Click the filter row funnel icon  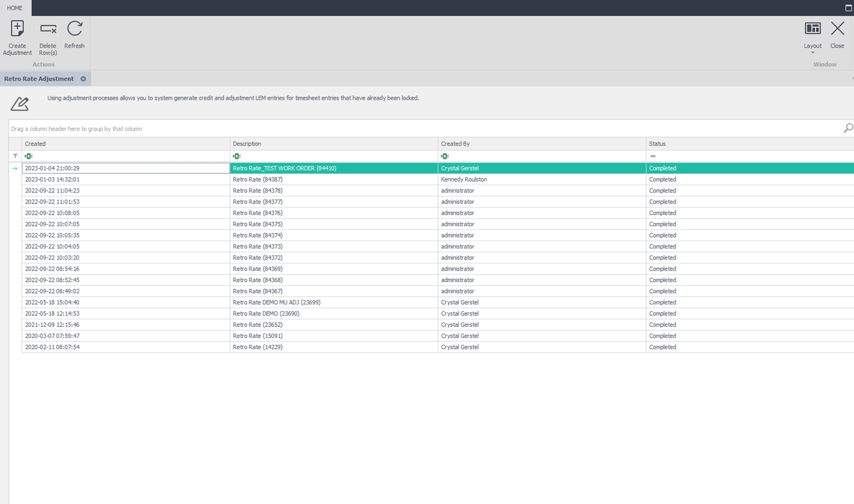15,156
